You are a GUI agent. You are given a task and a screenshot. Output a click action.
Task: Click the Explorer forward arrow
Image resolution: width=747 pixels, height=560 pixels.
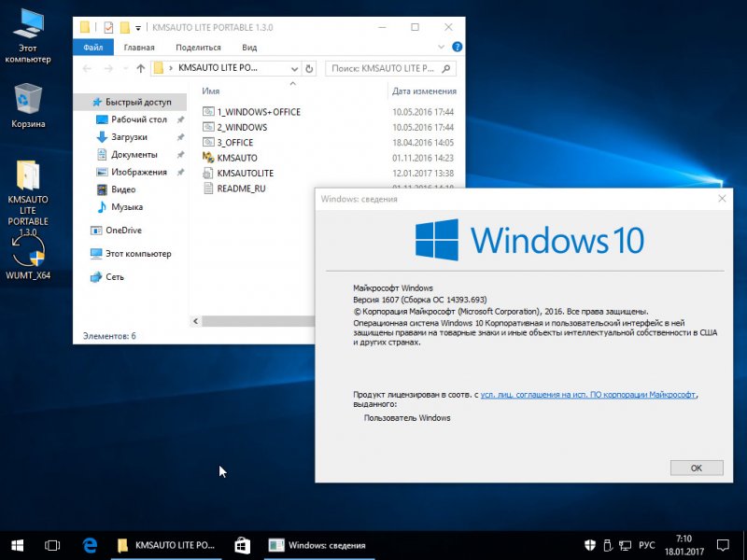pos(108,68)
